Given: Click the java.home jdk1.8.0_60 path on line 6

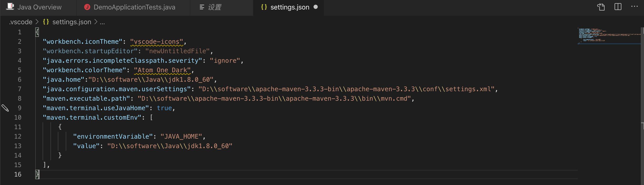Looking at the screenshot, I should click(x=151, y=80).
